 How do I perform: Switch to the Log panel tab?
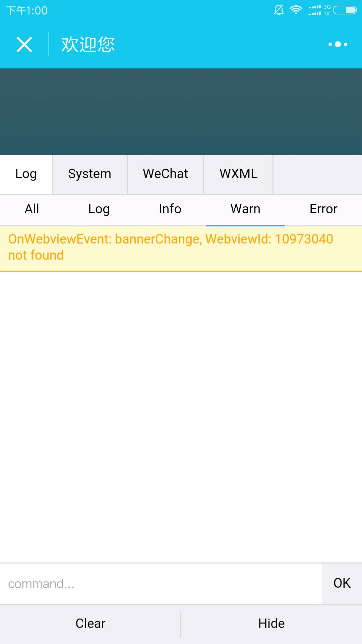coord(26,174)
